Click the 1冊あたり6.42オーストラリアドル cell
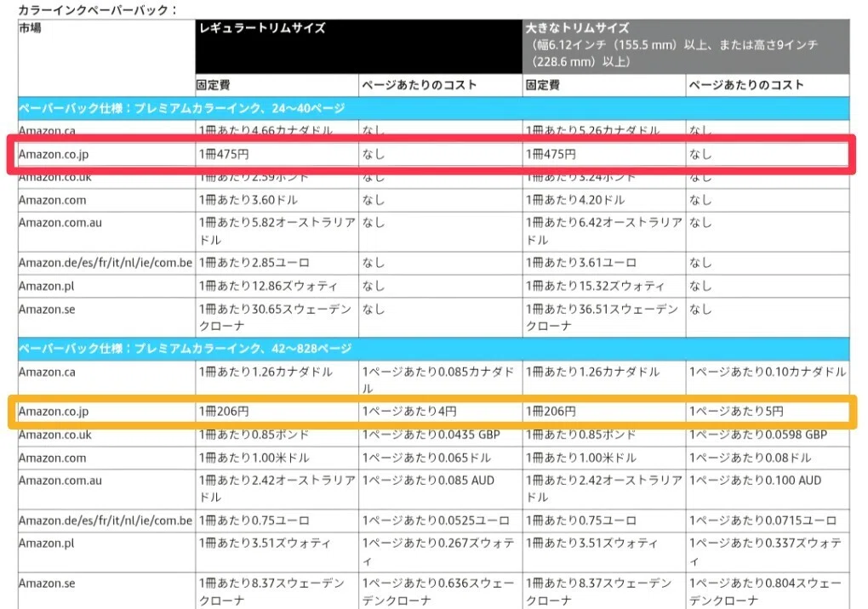This screenshot has height=609, width=868. (x=604, y=231)
